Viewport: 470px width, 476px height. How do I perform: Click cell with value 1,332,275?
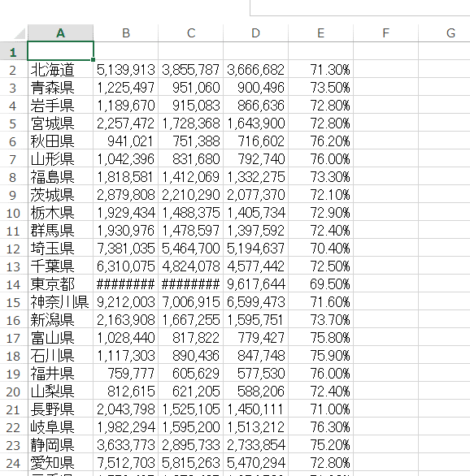click(256, 177)
